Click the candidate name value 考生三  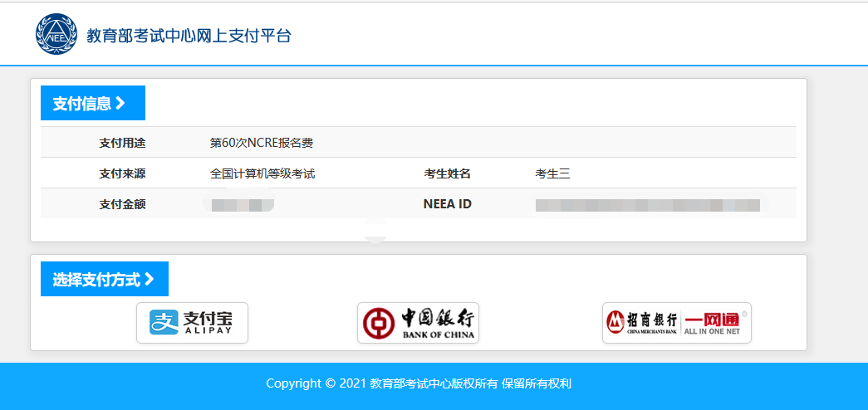point(552,173)
